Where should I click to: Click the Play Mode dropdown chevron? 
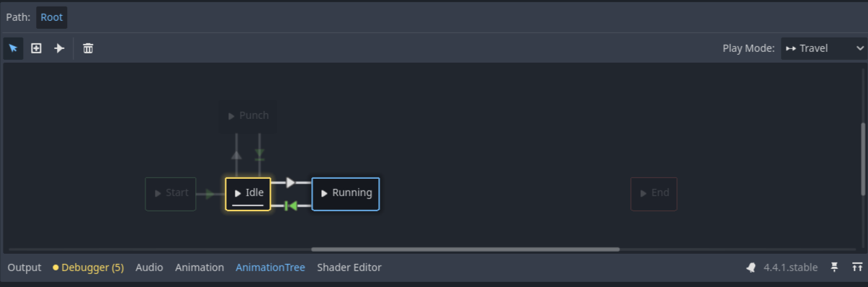click(859, 48)
